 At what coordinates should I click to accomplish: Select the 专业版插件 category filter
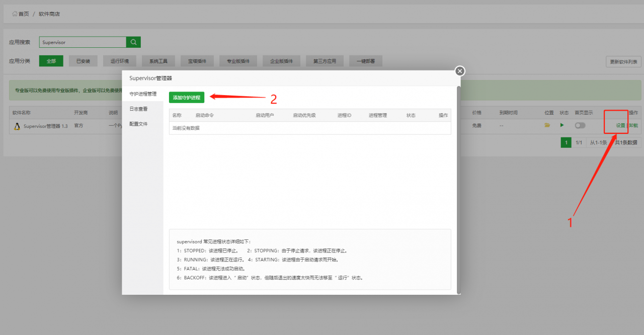(x=238, y=61)
